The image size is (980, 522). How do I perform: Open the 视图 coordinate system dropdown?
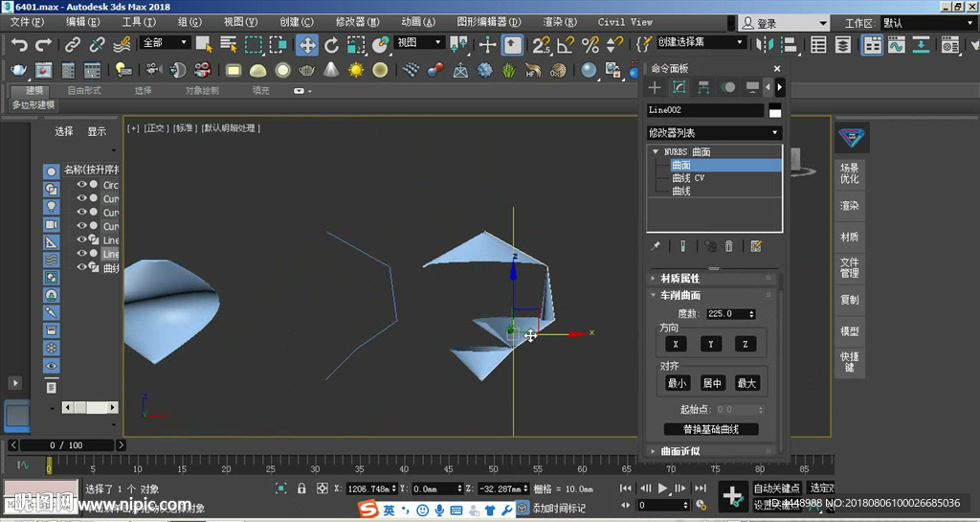418,42
